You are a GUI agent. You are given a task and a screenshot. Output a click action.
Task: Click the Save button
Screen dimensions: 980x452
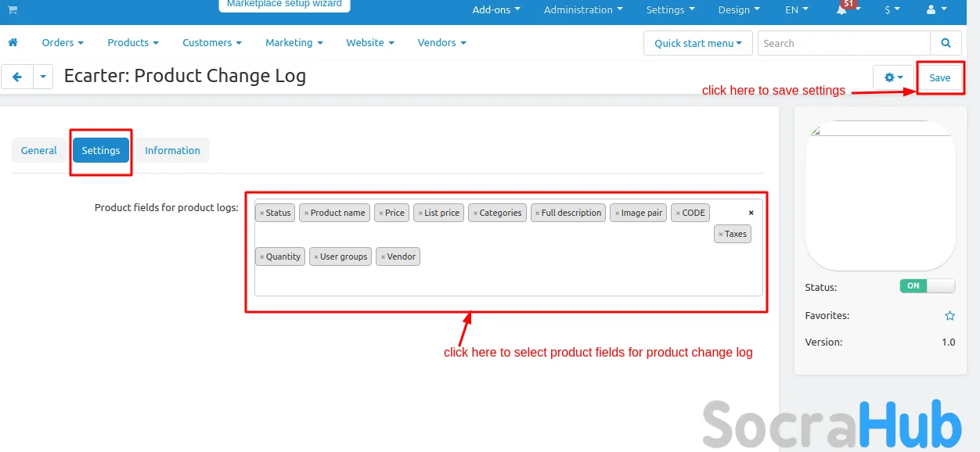coord(940,77)
